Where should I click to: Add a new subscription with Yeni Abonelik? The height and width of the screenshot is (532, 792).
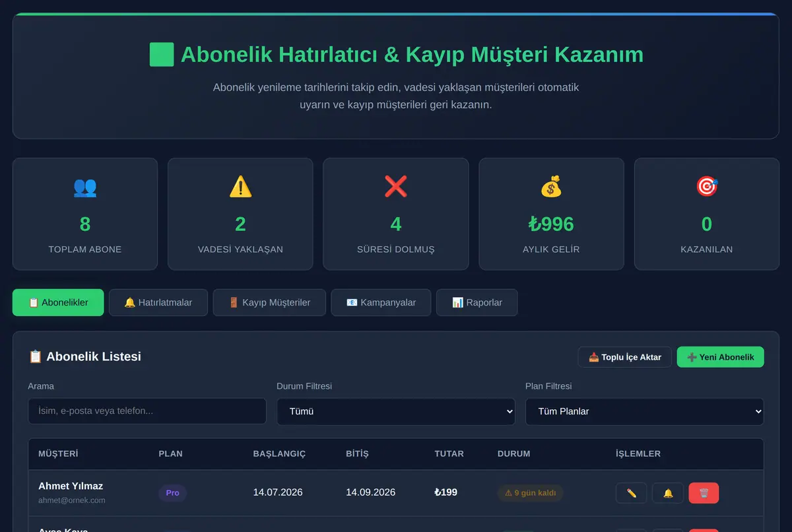pos(721,357)
